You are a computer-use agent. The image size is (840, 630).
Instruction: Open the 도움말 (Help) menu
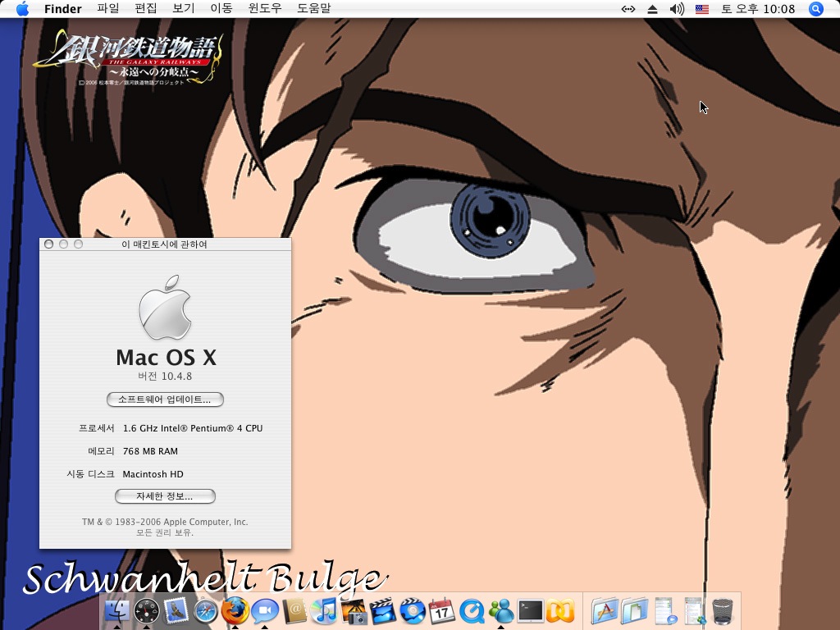(x=313, y=9)
